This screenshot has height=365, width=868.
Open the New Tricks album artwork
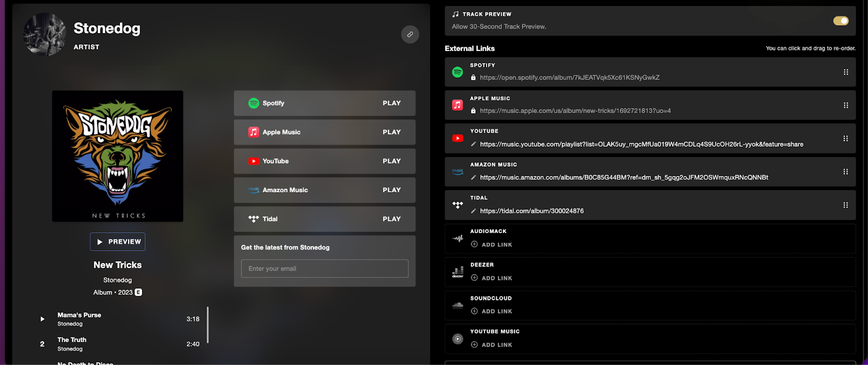tap(118, 156)
